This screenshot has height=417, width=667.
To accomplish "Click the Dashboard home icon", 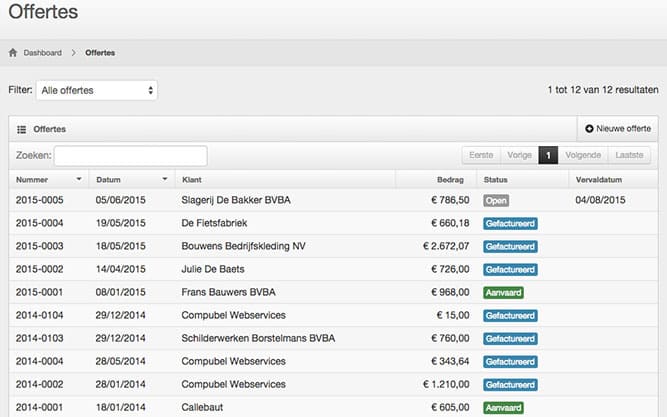I will 13,53.
